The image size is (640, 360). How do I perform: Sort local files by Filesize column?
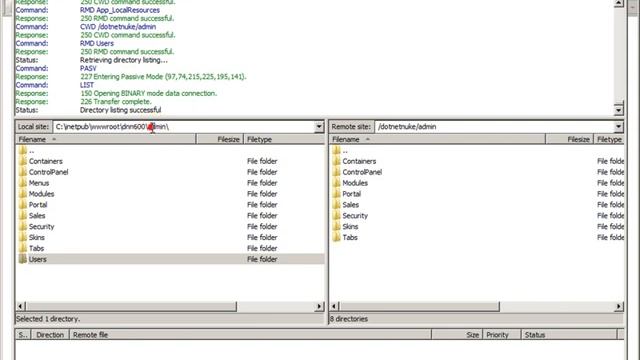[220, 140]
